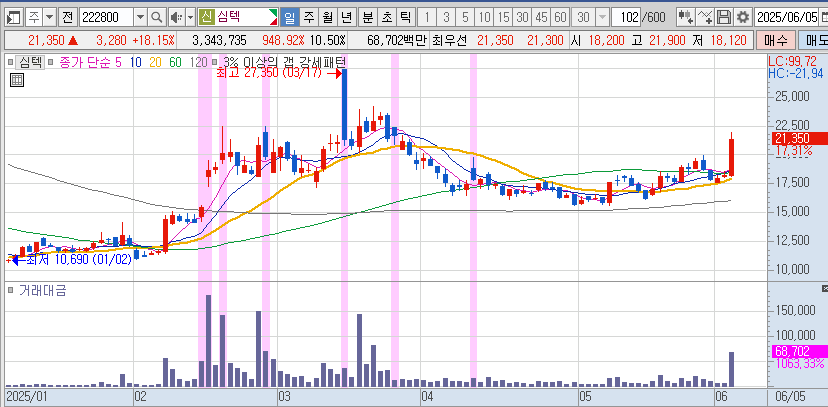Add chart type via candlestick icon
This screenshot has height=407, width=828.
[x=686, y=18]
